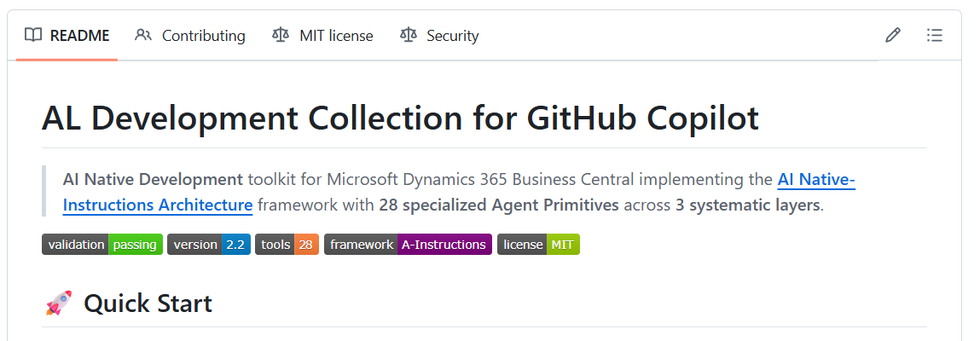Open the tools 28 badge

pyautogui.click(x=287, y=245)
